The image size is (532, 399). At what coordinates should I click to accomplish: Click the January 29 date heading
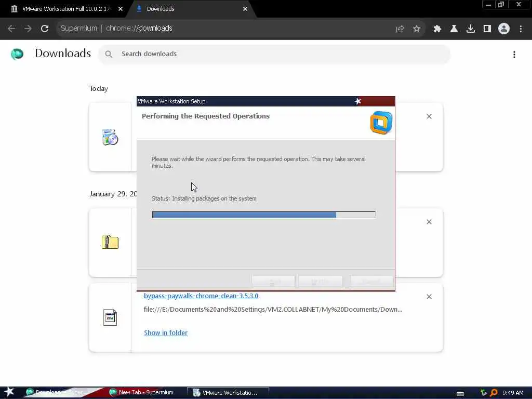click(x=113, y=194)
